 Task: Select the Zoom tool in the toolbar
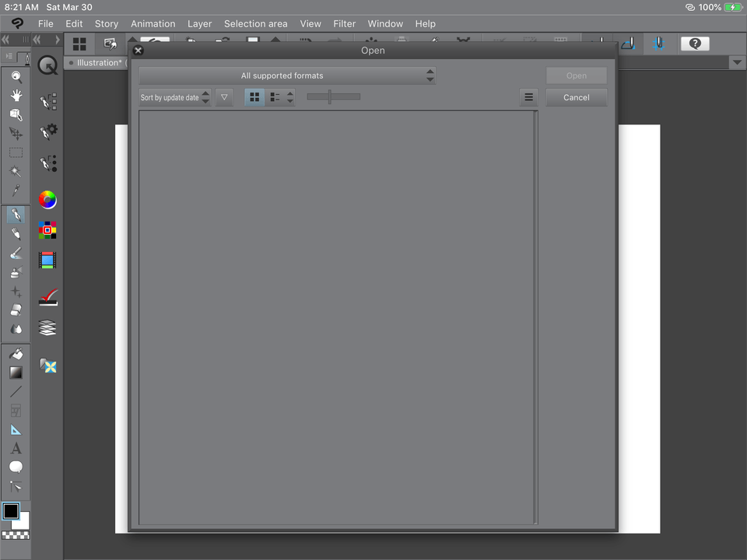point(16,76)
